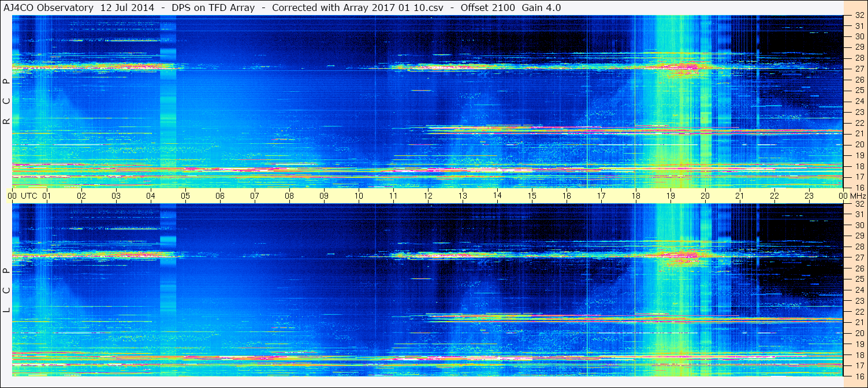Select 28 MHz tick in RCP panel
This screenshot has height=388, width=868.
pos(859,58)
